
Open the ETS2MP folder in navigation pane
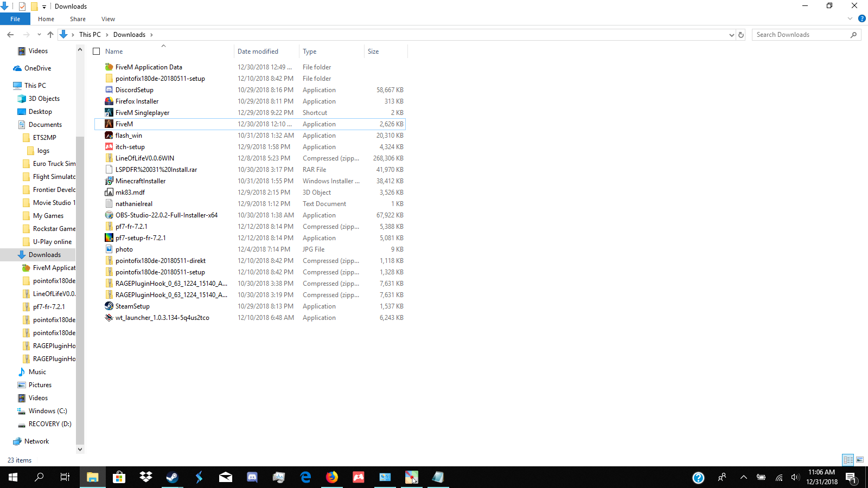coord(44,138)
